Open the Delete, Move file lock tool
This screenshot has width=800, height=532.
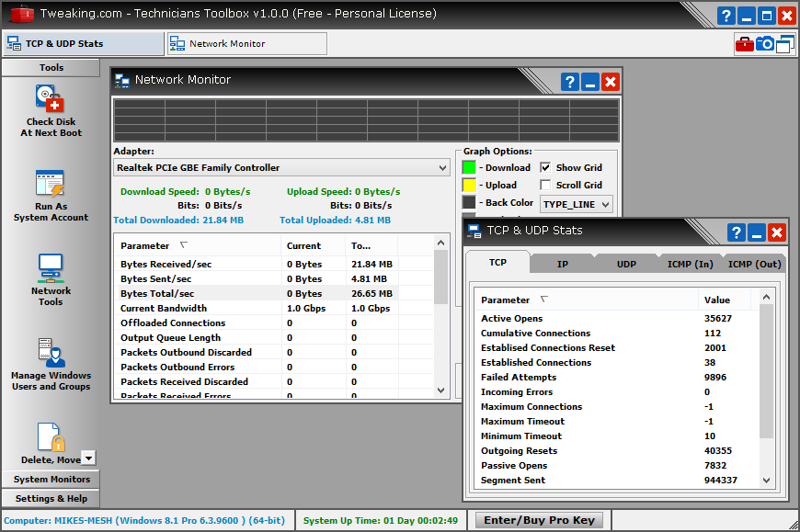pyautogui.click(x=51, y=443)
